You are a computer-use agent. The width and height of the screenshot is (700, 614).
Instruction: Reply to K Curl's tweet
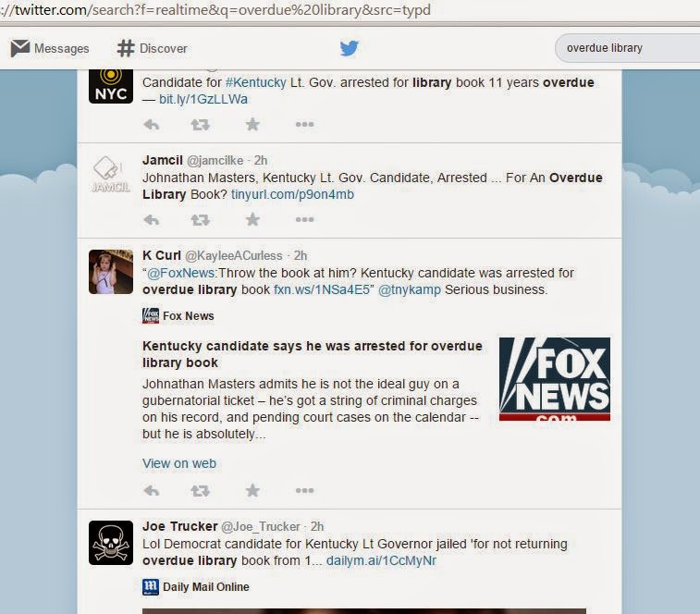pos(152,491)
